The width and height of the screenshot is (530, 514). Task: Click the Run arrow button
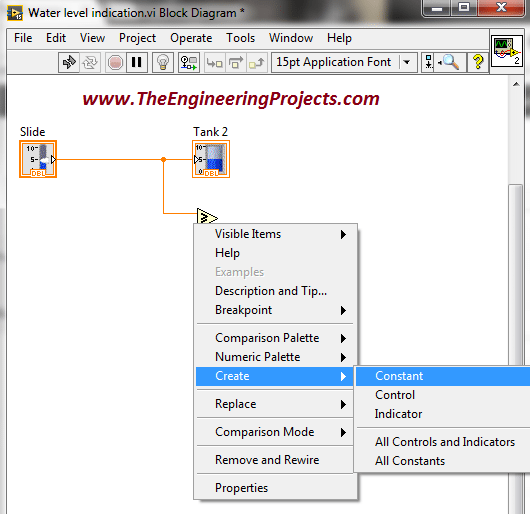(69, 63)
